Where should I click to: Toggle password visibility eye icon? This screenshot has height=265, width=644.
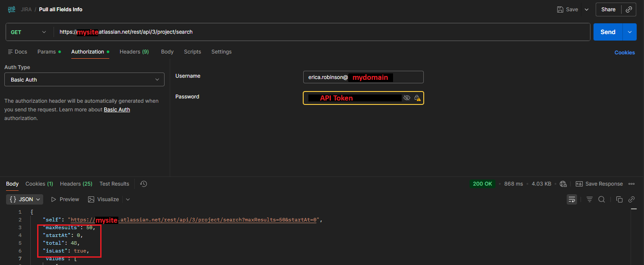[406, 98]
